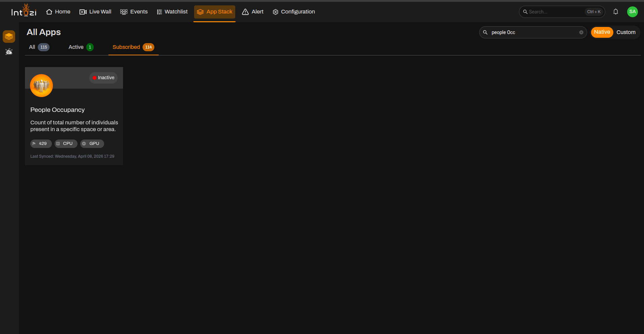The image size is (644, 334).
Task: Switch to the Active apps tab
Action: [81, 47]
